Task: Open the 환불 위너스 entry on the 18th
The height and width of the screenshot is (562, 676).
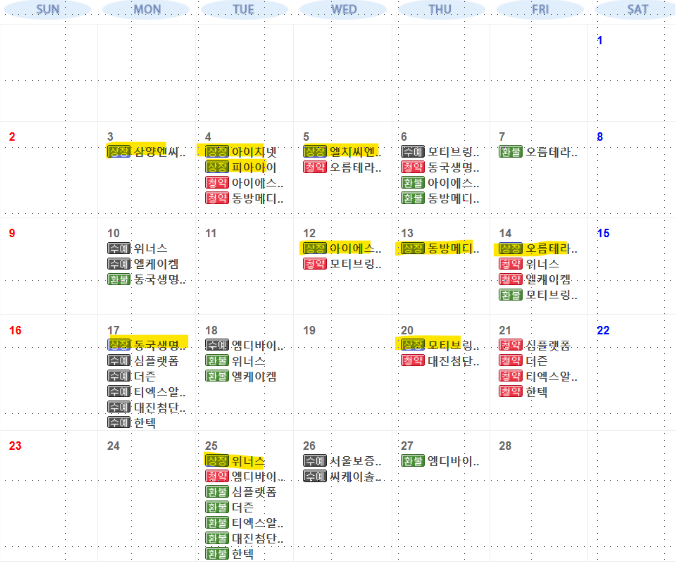Action: click(235, 360)
